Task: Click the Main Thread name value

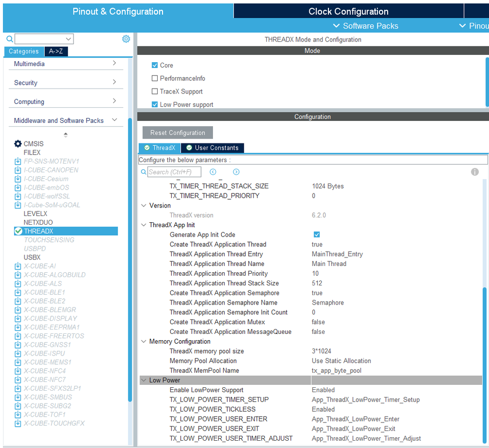Action: 329,264
